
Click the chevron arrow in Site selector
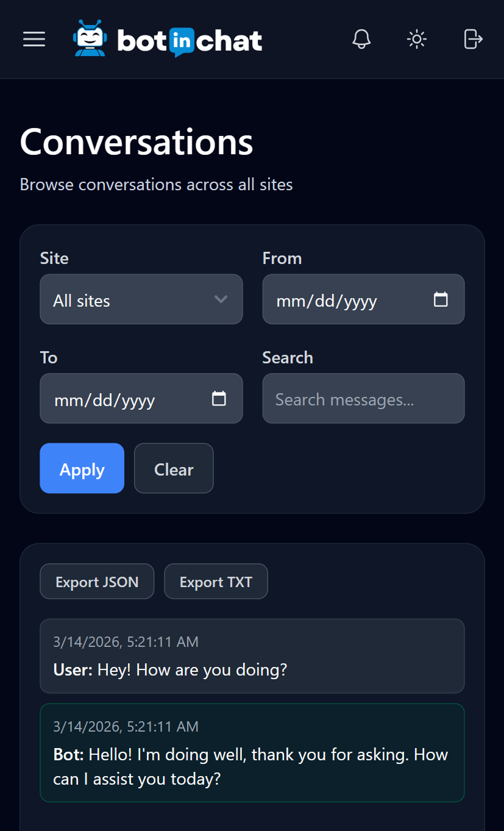tap(221, 299)
